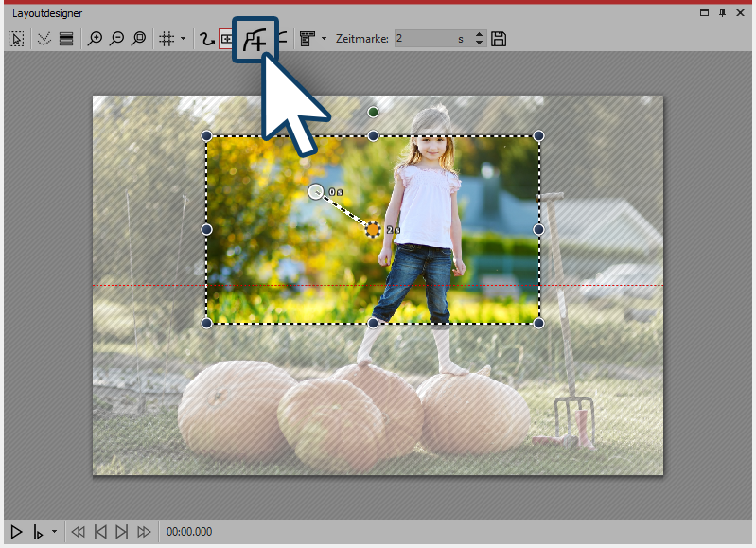The width and height of the screenshot is (756, 548).
Task: Click the add motion path point icon
Action: click(255, 40)
